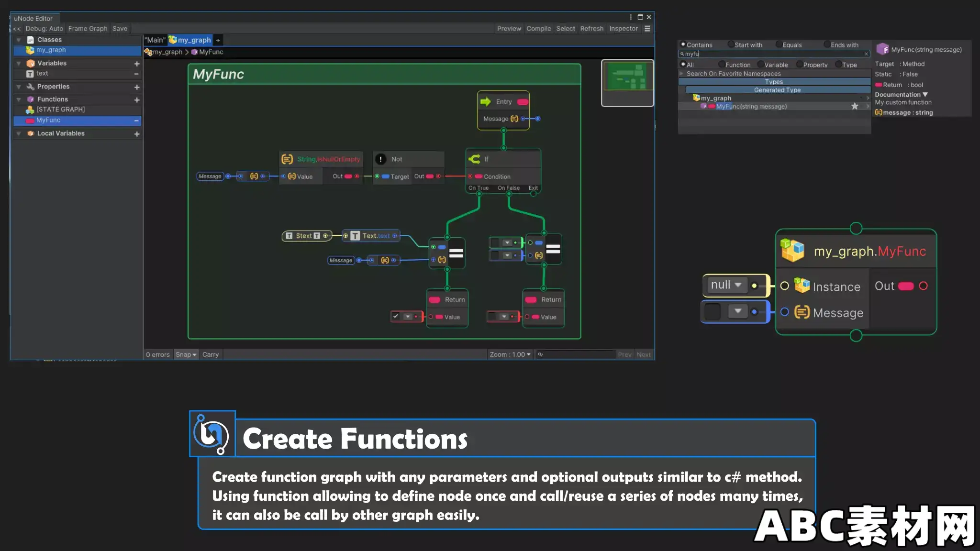This screenshot has height=551, width=980.
Task: Toggle the checked bool value of left Return
Action: [396, 316]
